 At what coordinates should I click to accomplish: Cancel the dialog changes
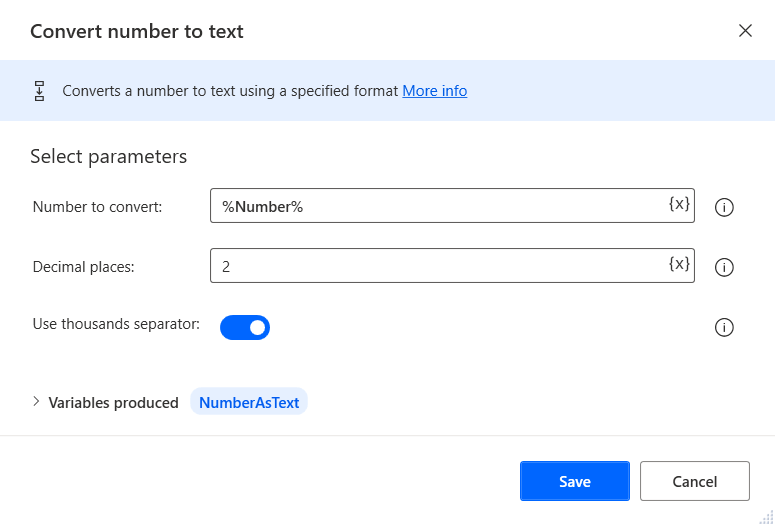click(694, 481)
